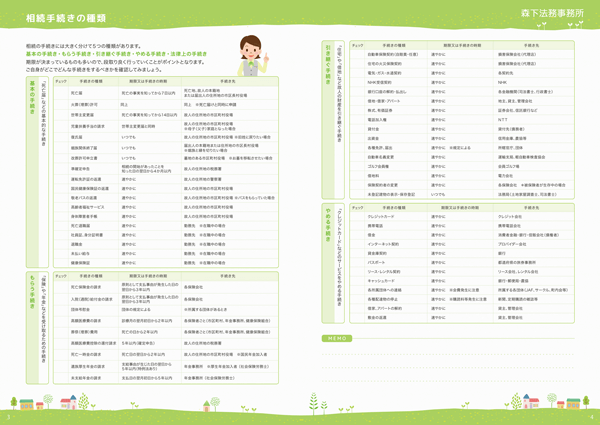Click the 携帯電話会社 destination cell

click(x=509, y=226)
